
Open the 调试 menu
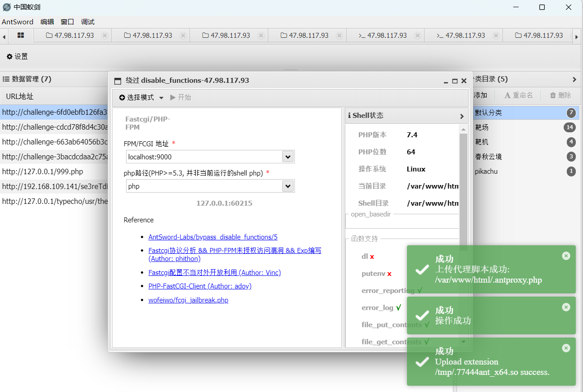(x=88, y=22)
